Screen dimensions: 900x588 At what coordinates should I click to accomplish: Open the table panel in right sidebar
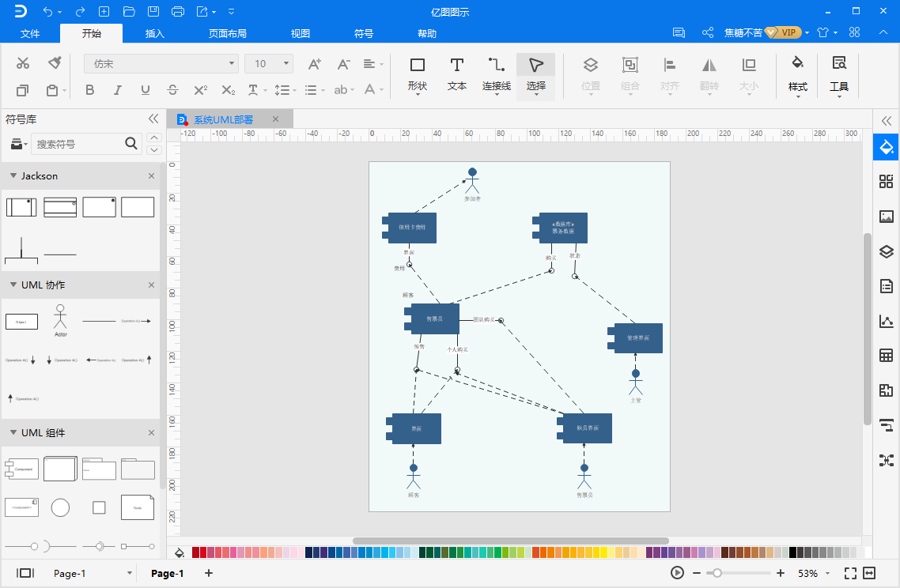[887, 355]
